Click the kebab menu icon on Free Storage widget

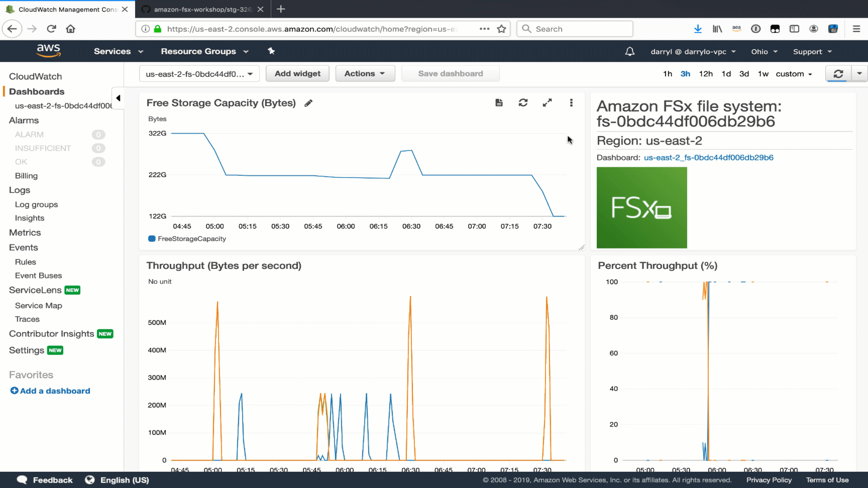pos(571,103)
